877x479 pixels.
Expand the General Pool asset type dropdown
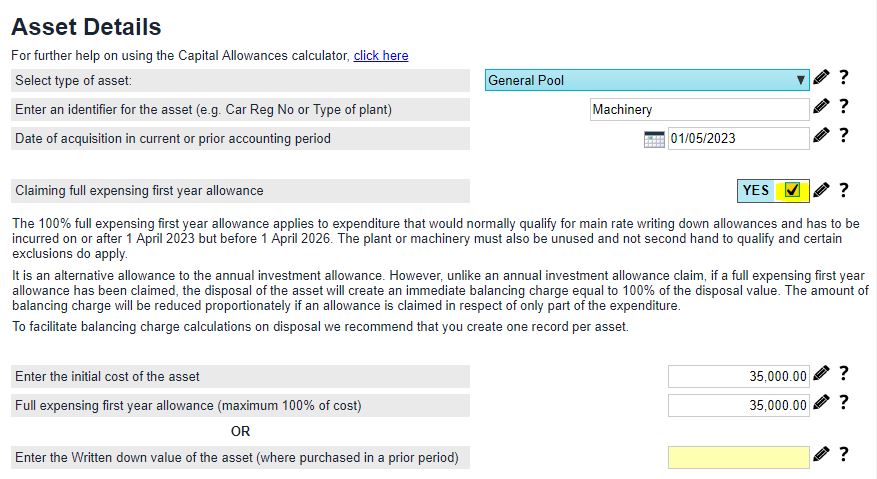point(647,80)
